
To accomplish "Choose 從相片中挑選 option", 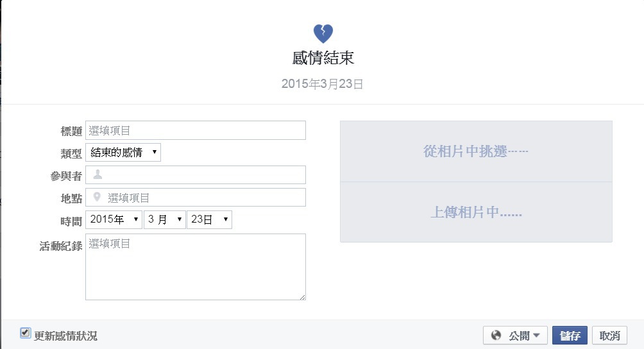I will pos(476,151).
